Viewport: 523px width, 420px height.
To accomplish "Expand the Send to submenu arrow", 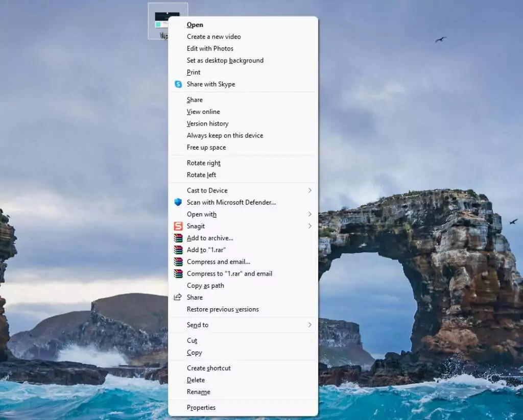I will 310,325.
